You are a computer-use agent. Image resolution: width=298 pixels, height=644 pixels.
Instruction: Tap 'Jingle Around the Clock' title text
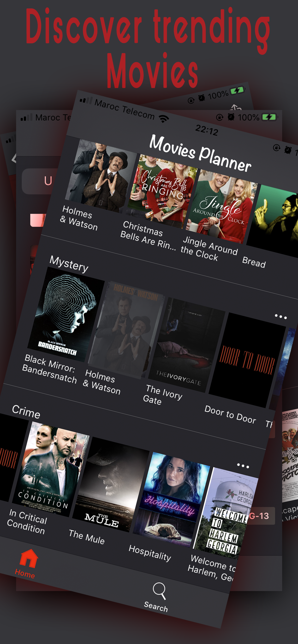pos(209,248)
